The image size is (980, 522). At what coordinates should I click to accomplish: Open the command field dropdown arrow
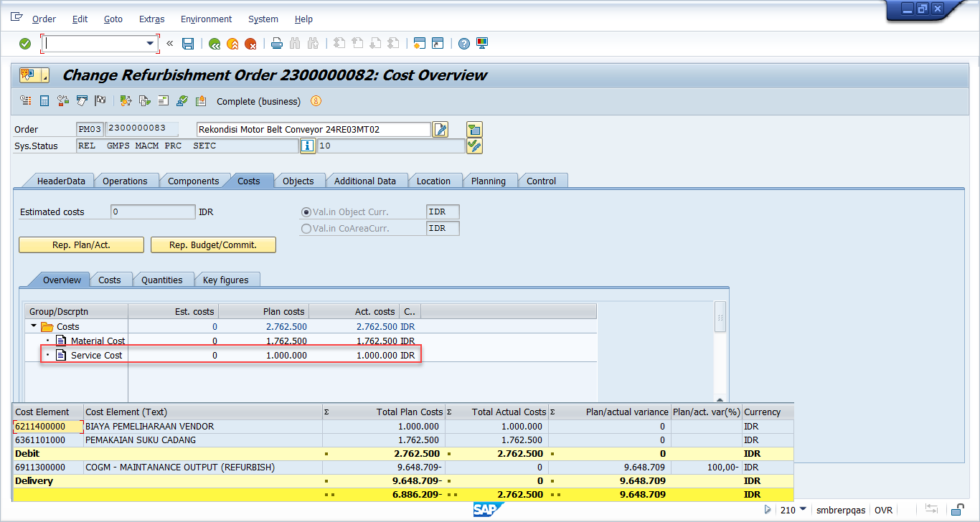(x=151, y=44)
